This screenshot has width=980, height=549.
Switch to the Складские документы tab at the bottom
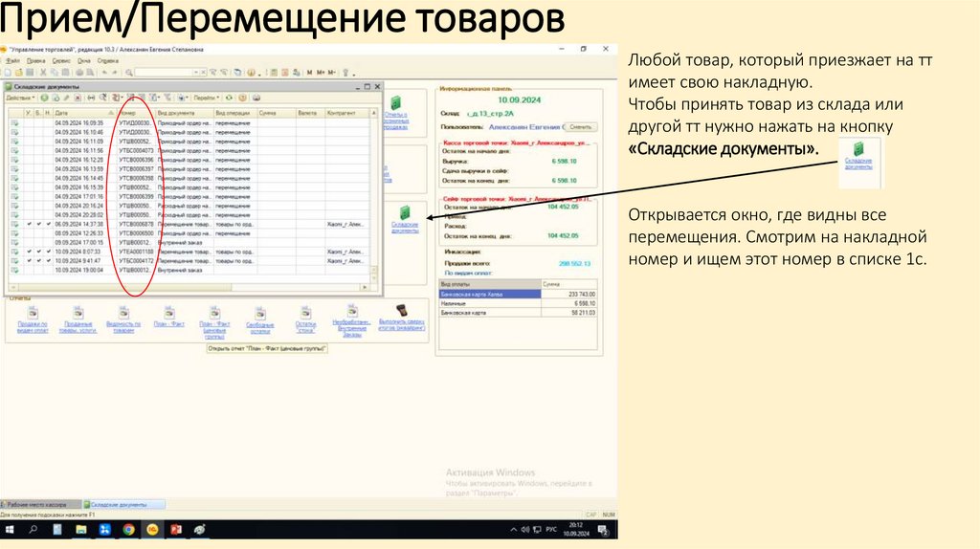tap(123, 504)
